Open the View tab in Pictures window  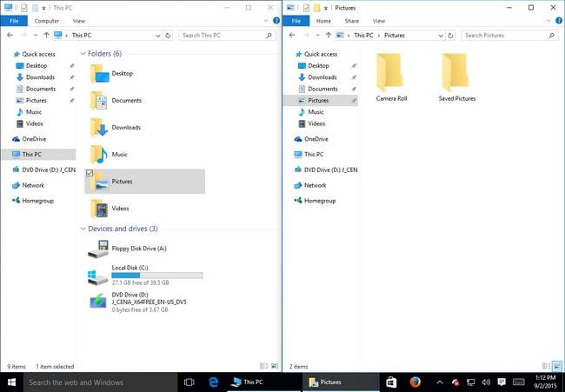click(x=379, y=21)
